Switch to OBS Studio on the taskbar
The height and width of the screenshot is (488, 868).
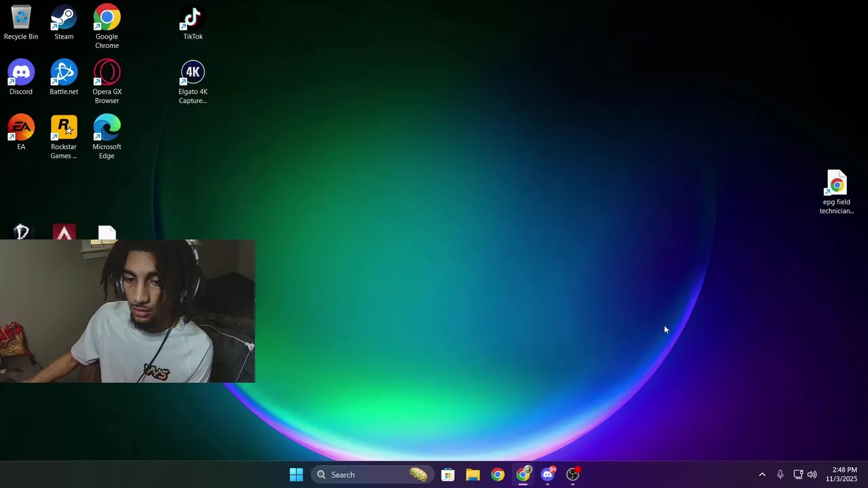(x=573, y=474)
